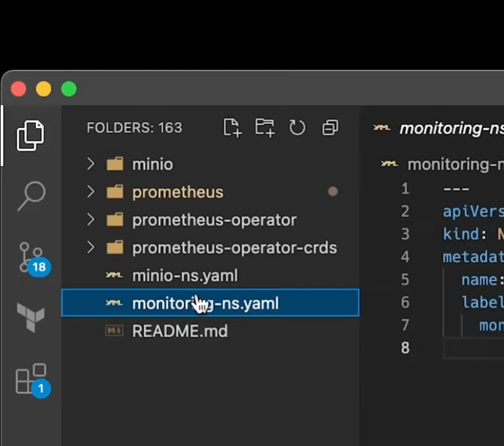The image size is (504, 446).
Task: Minimize the window with yellow button
Action: [44, 89]
